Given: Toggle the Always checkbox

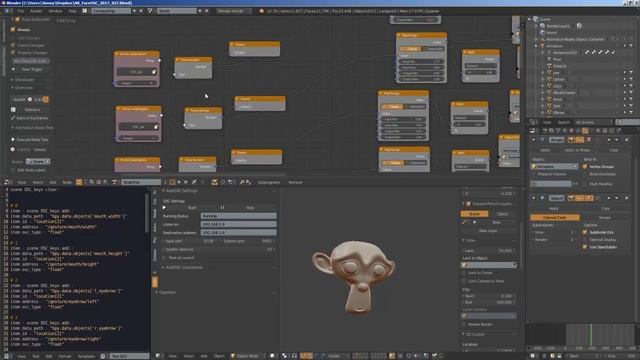Looking at the screenshot, I should [13, 29].
